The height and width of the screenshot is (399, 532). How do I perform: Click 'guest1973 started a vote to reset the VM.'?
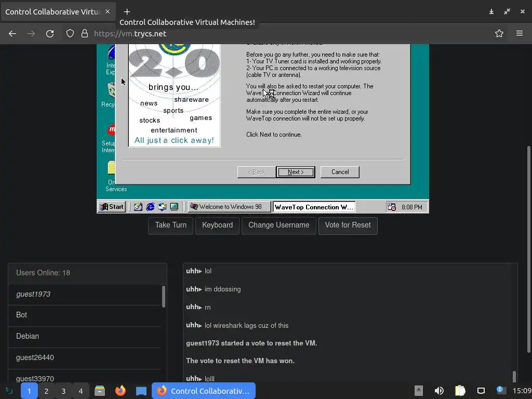[251, 343]
